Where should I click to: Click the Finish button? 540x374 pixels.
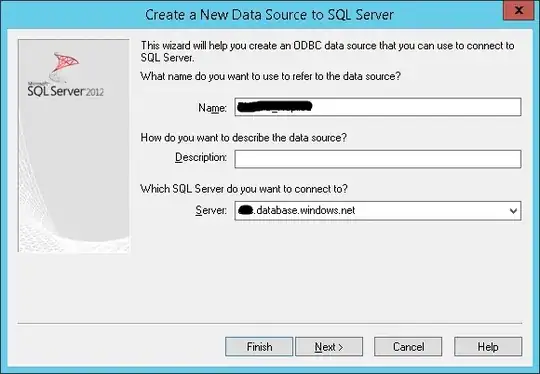(x=259, y=346)
